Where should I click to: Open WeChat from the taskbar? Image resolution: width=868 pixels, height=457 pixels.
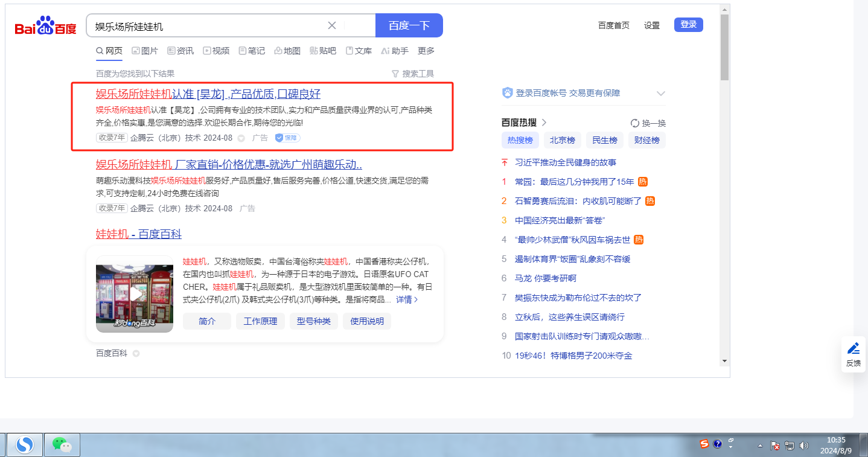[62, 445]
